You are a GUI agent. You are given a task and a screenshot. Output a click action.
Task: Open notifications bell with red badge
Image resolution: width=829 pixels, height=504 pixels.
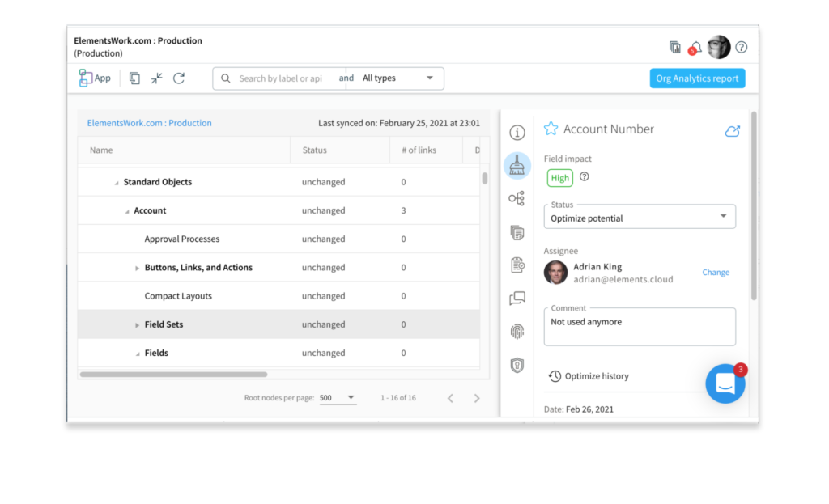tap(695, 48)
